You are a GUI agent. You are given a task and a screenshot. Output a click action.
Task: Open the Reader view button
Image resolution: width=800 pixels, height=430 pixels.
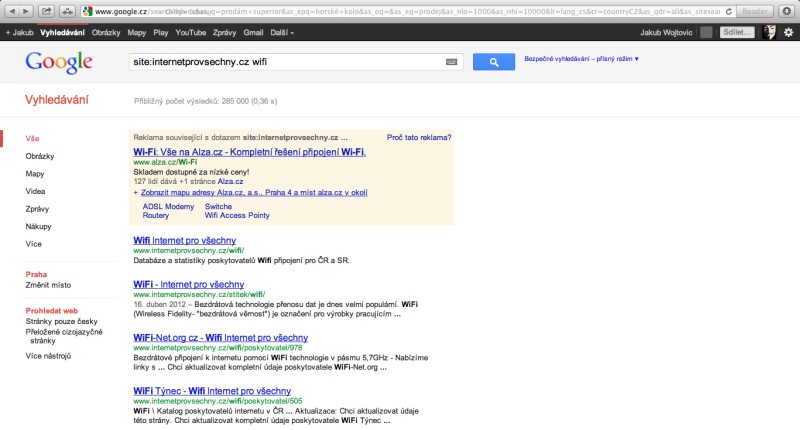click(x=754, y=11)
